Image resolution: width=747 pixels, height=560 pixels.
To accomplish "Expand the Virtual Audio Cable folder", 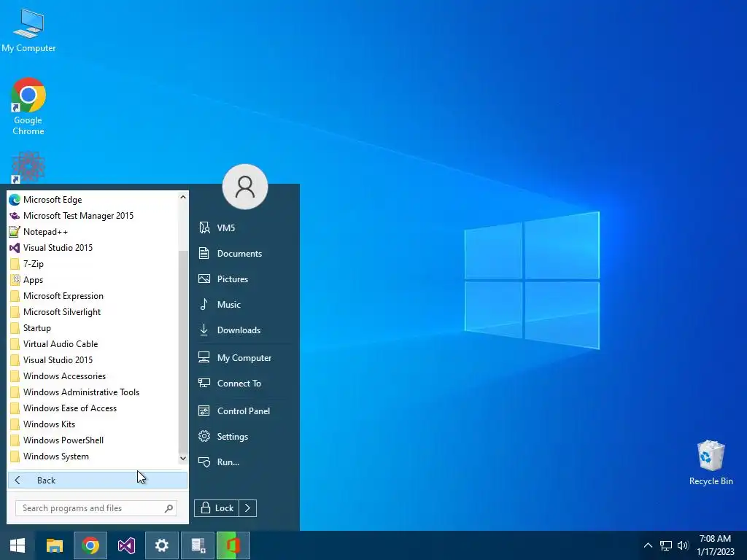I will click(x=93, y=344).
